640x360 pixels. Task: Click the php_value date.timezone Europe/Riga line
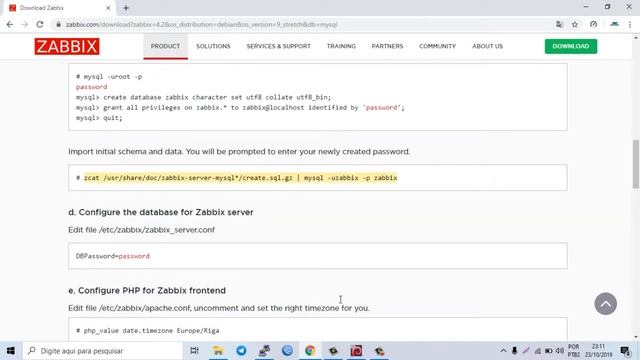click(x=148, y=331)
